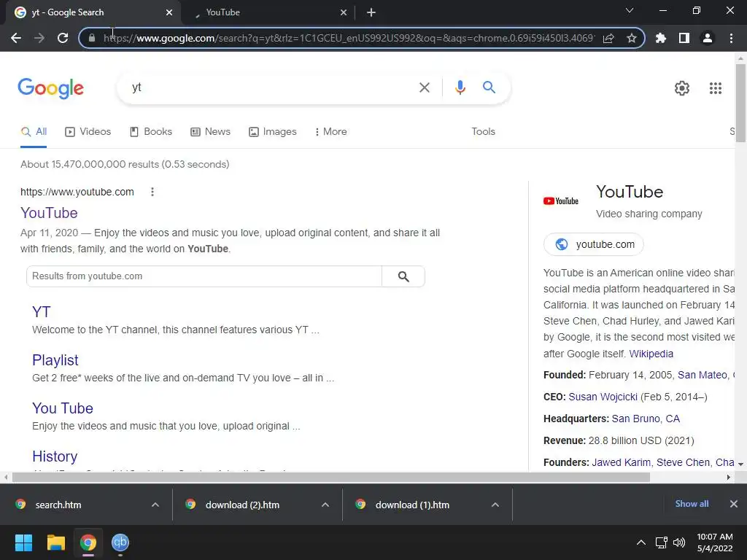Open the Windows Start menu
The width and height of the screenshot is (747, 560).
tap(23, 542)
